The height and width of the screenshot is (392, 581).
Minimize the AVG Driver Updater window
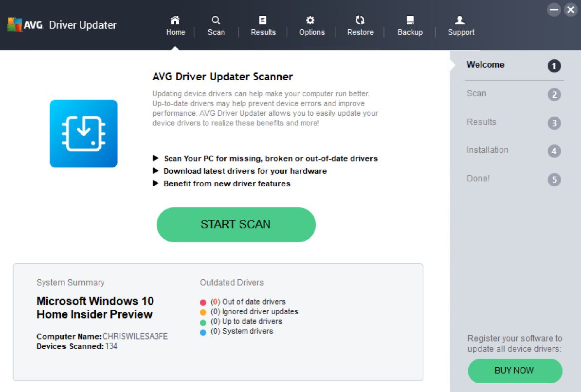pos(554,10)
